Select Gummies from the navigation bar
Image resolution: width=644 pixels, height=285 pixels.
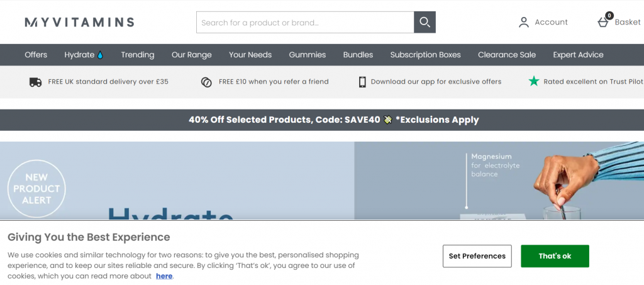click(307, 55)
